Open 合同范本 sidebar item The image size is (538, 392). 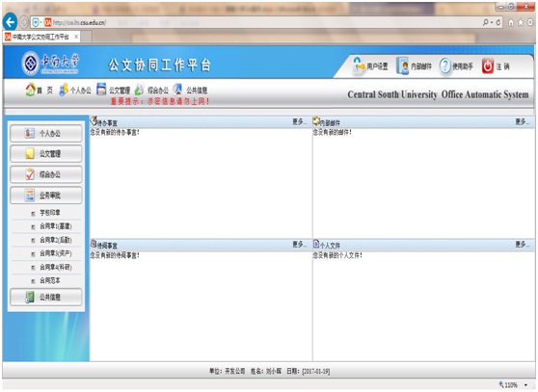coord(49,280)
